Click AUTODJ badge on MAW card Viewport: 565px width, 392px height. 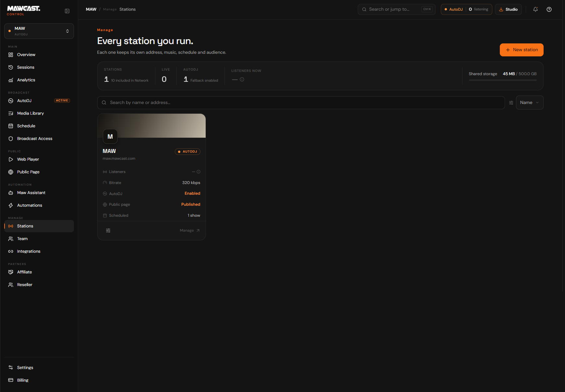pos(187,152)
